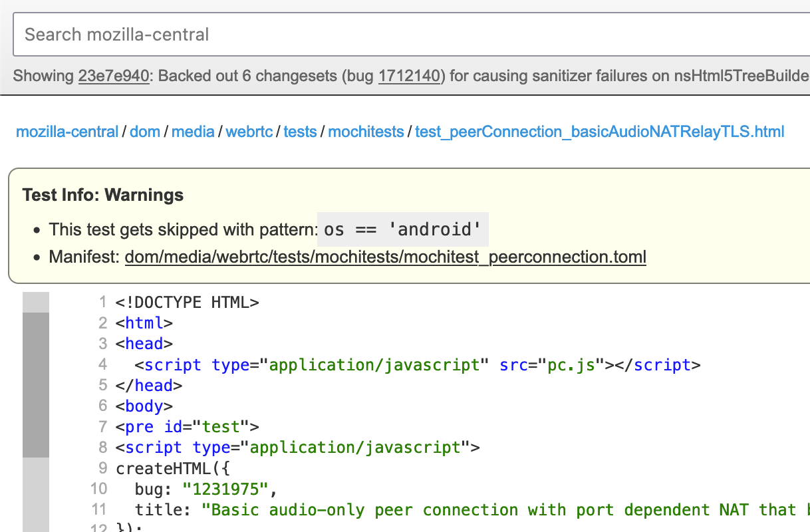This screenshot has width=810, height=532.
Task: Navigate to the webrtc folder breadcrumb
Action: tap(249, 132)
